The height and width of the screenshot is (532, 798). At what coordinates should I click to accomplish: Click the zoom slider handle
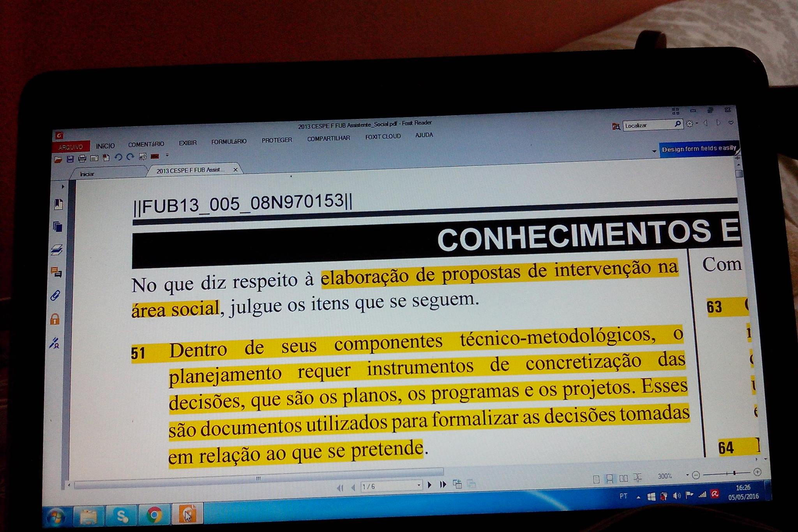[x=734, y=473]
